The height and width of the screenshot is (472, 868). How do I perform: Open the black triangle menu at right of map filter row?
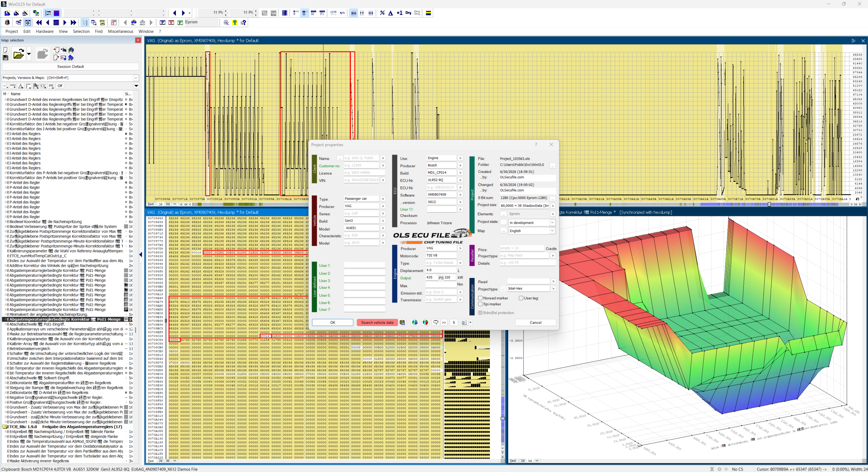click(136, 86)
